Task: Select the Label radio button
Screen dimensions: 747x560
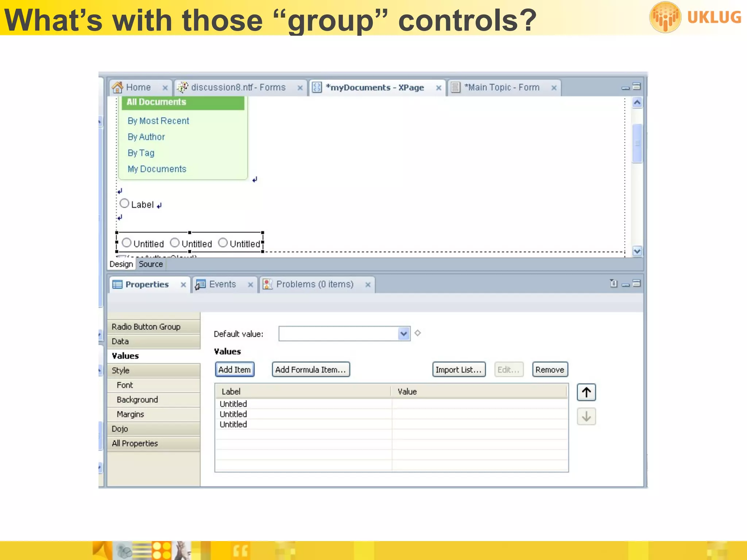Action: 124,203
